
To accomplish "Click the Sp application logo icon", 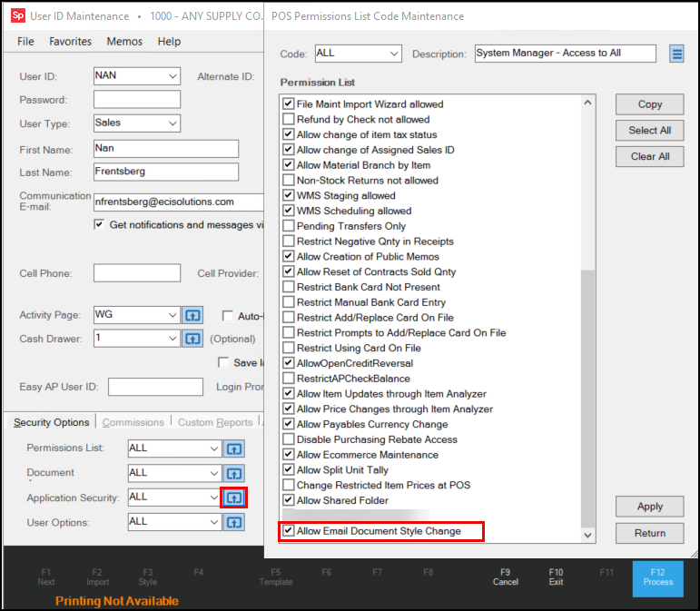I will pyautogui.click(x=18, y=16).
